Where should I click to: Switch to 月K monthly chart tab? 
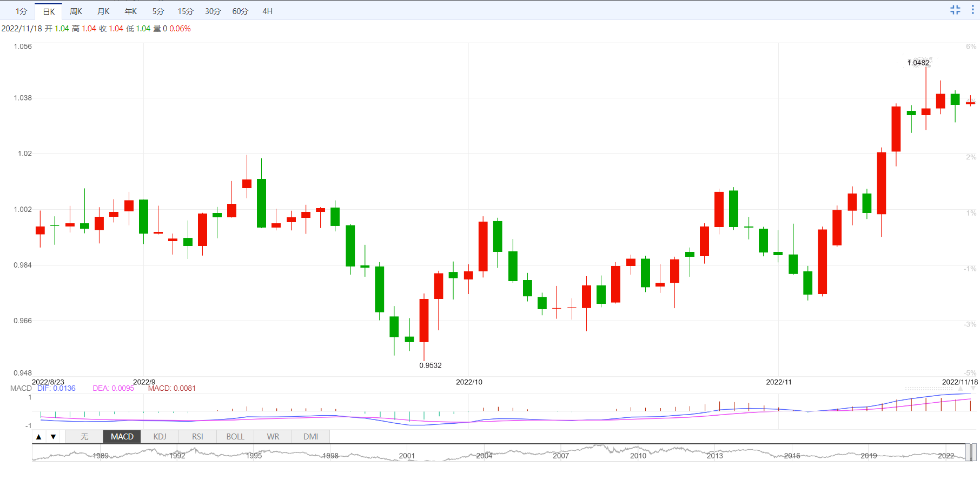pyautogui.click(x=103, y=11)
